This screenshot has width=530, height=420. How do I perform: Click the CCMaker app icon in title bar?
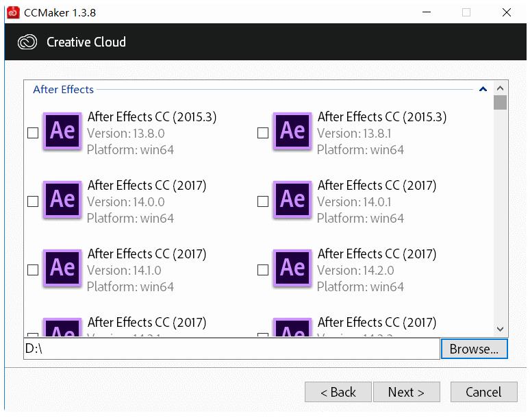tap(13, 12)
